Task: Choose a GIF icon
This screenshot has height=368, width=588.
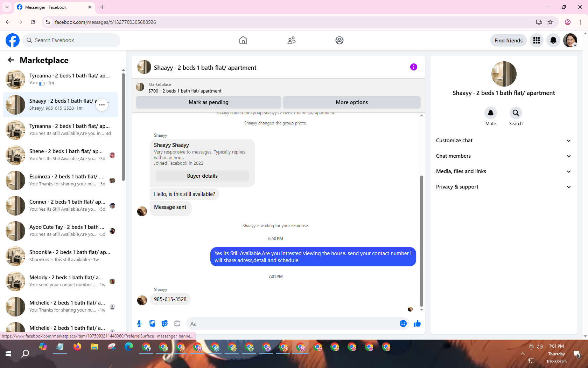Action: [177, 323]
